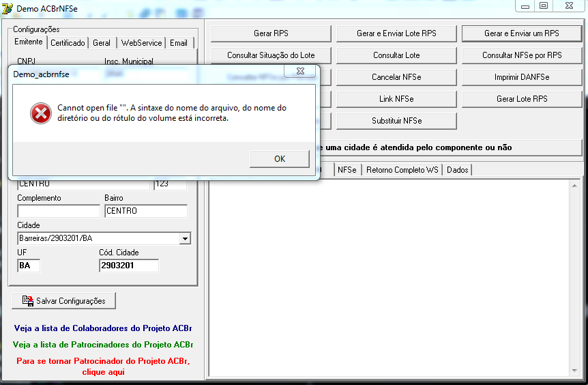Viewport: 588px width, 385px height.
Task: Select the Dados tab
Action: (458, 170)
